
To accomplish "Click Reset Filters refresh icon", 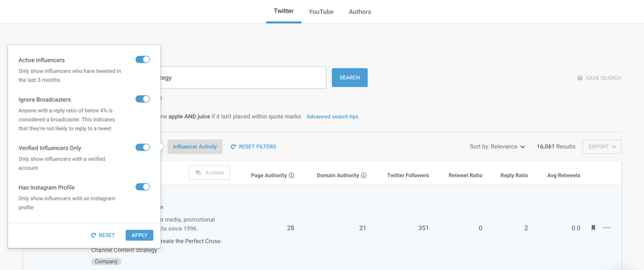I will tap(233, 147).
